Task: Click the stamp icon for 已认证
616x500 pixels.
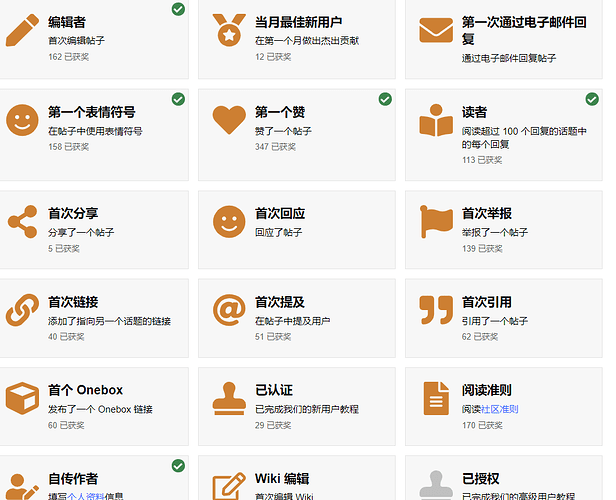Action: point(229,398)
